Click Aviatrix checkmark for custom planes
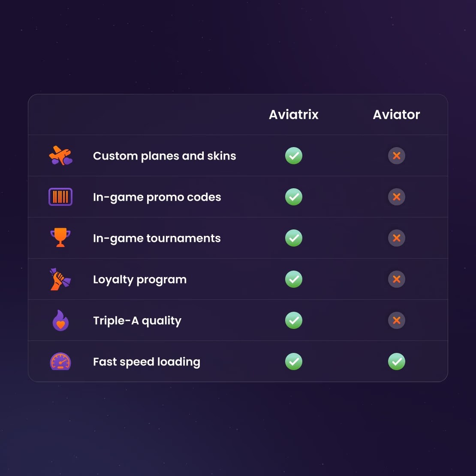The width and height of the screenshot is (476, 476). click(x=294, y=155)
